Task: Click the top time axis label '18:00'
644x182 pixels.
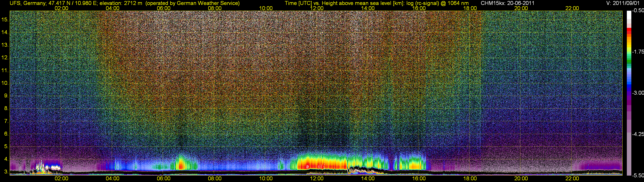Action: pos(470,8)
